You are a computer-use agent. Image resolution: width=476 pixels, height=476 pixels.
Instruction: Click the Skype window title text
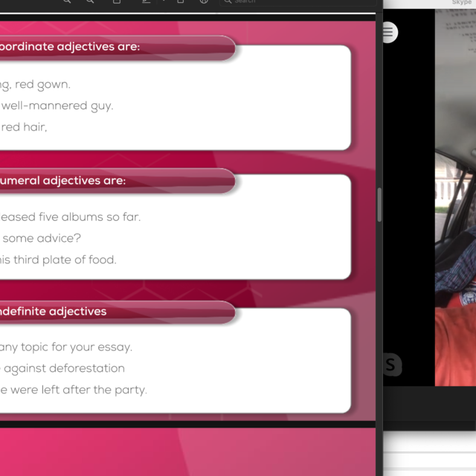[x=462, y=2]
